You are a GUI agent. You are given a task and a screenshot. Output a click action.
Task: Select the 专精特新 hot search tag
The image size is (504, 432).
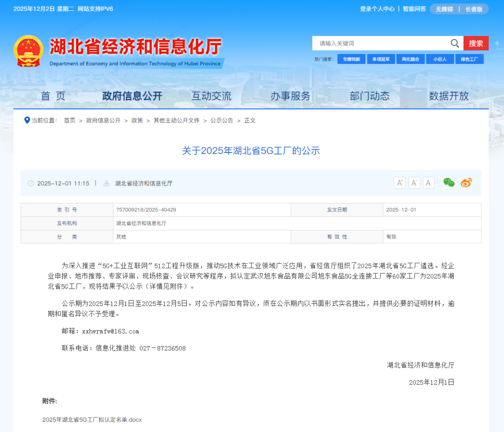pyautogui.click(x=351, y=59)
